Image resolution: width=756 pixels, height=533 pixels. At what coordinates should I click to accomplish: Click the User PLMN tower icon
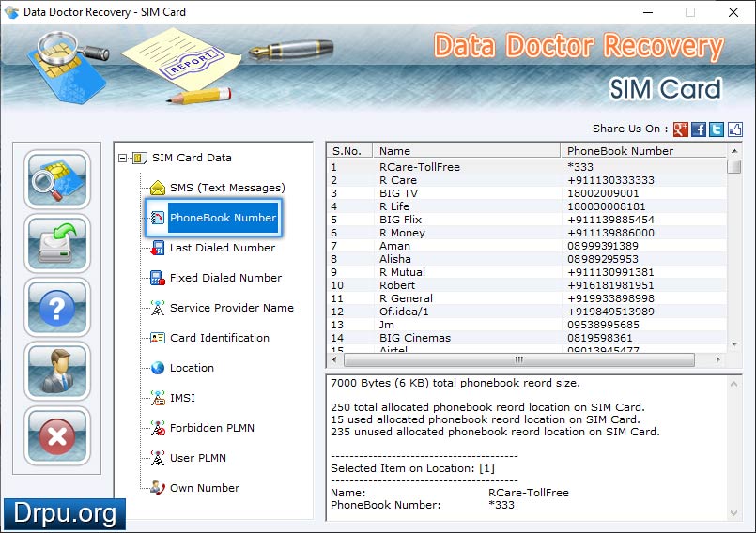[x=158, y=458]
